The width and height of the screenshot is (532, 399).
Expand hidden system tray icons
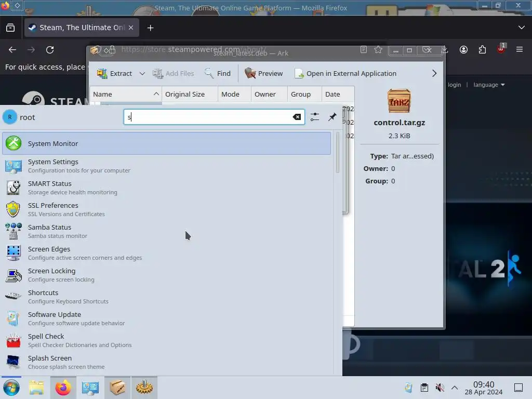[455, 388]
